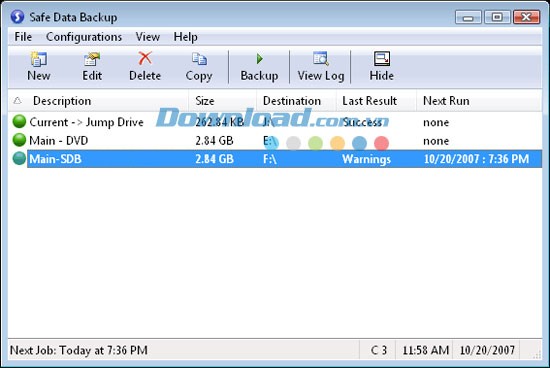Screen dimensions: 550x368
Task: Open the View menu
Action: tap(148, 37)
